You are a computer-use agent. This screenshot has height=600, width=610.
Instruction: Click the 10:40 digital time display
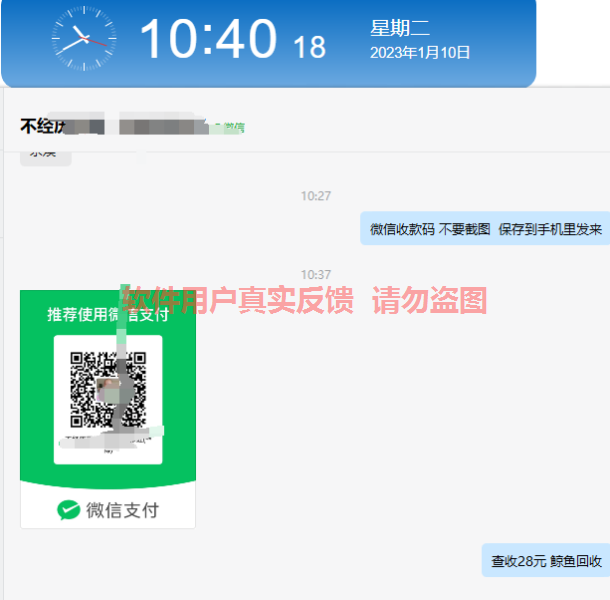click(208, 39)
